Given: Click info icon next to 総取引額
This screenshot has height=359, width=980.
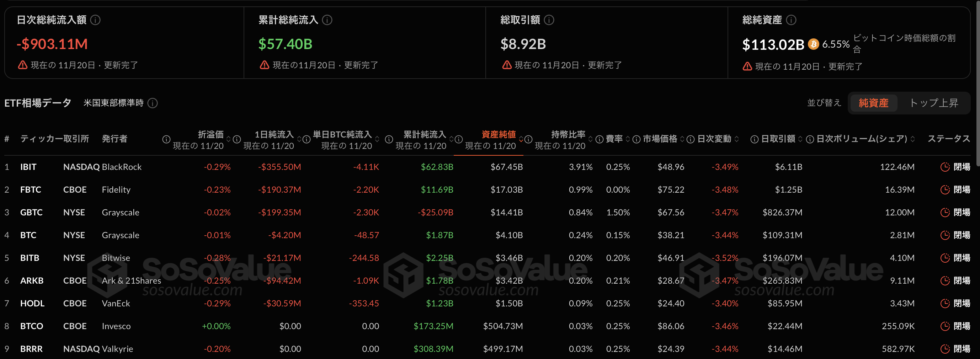Looking at the screenshot, I should [x=549, y=20].
